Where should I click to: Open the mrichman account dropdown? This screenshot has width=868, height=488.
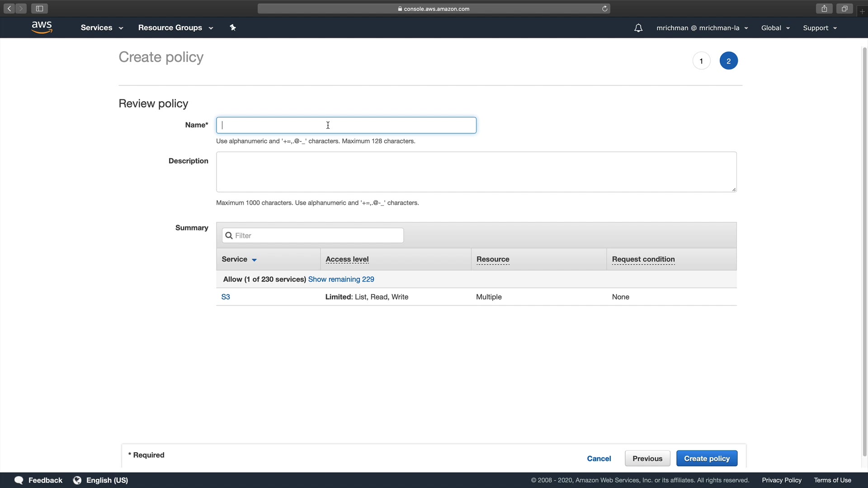point(702,28)
